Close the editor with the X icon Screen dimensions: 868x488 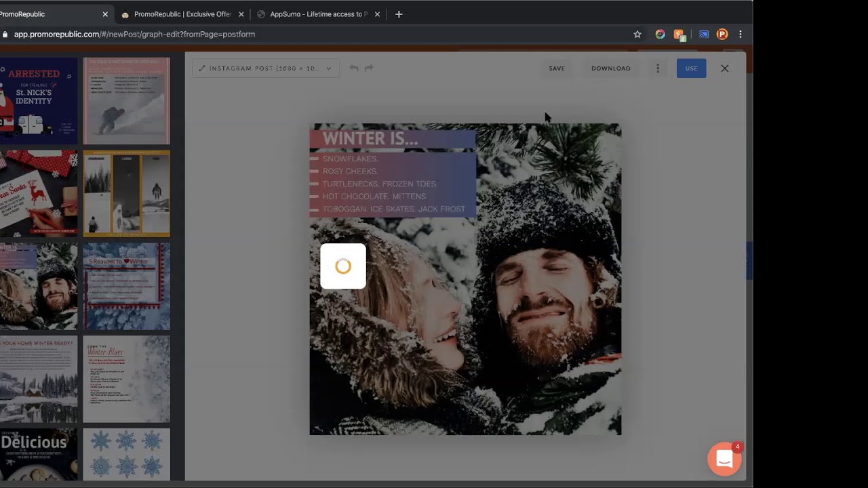(x=725, y=68)
